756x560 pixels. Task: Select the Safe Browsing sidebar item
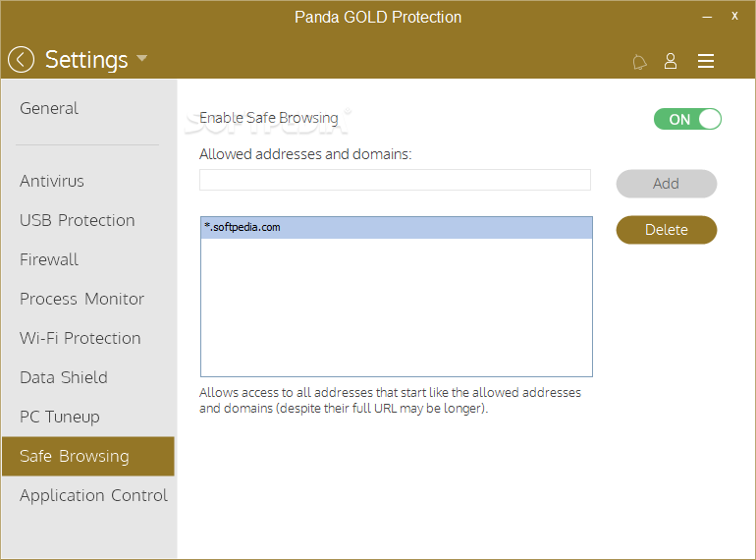[x=87, y=456]
